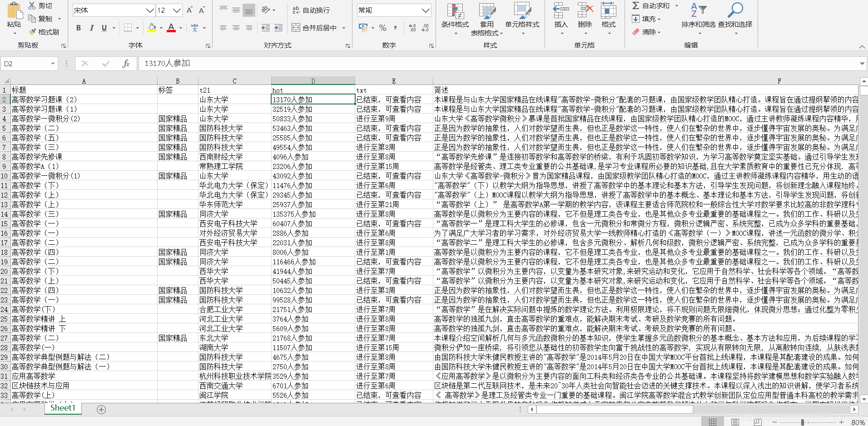Click the AutoSum (自动求和) button
Viewport: 868px width, 426px height.
coord(651,5)
